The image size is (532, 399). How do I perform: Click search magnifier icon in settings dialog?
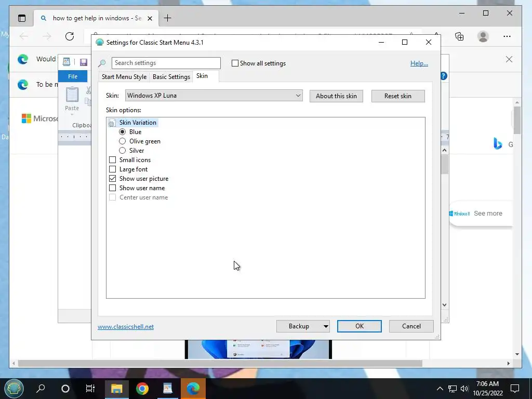coord(102,63)
